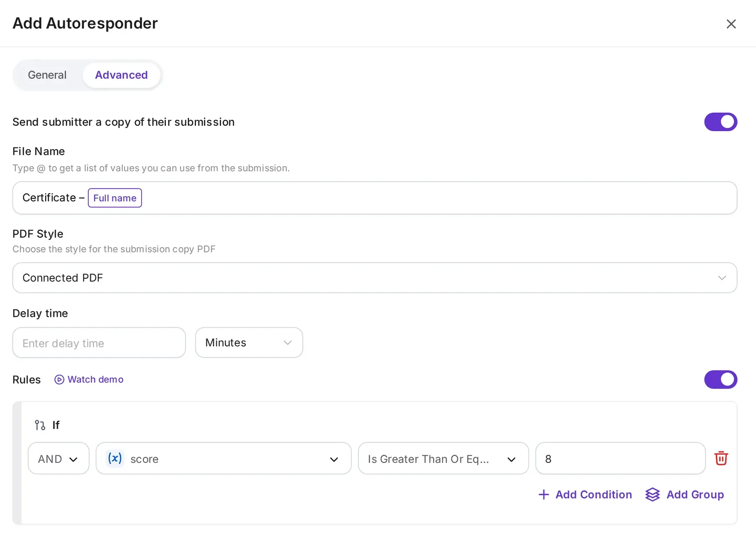Focus the File Name input field
Viewport: 756px width, 540px height.
pos(375,198)
